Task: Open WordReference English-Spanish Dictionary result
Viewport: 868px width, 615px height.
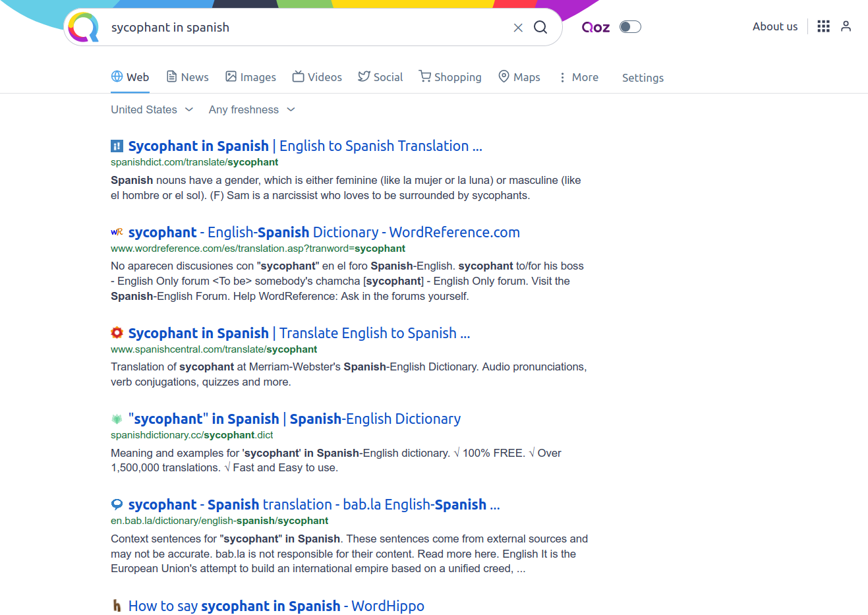Action: pos(324,232)
